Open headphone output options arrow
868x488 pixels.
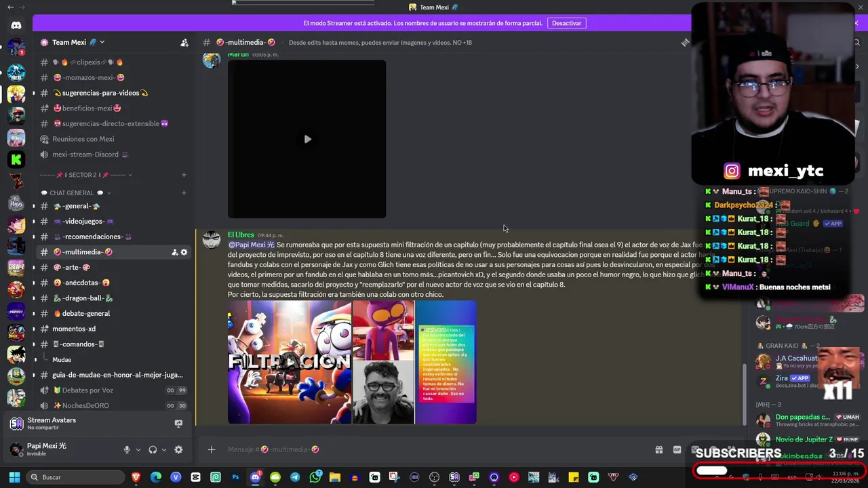(x=163, y=449)
